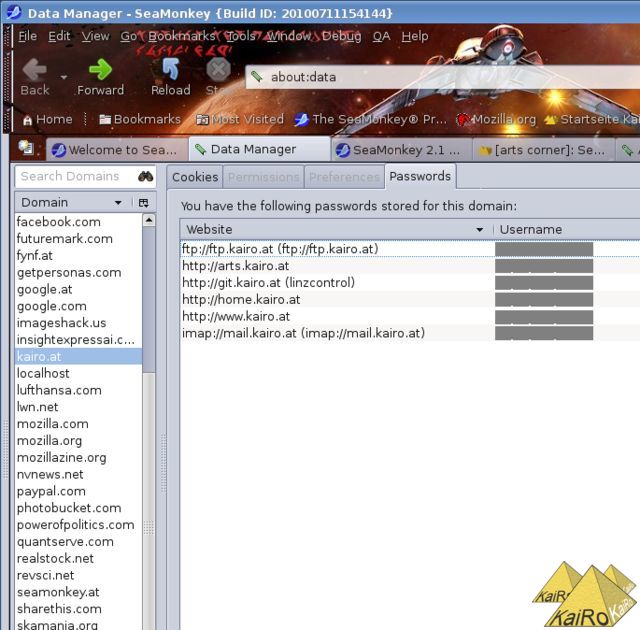Viewport: 640px width, 630px height.
Task: Select getpersonas.com in domain list
Action: tap(79, 273)
